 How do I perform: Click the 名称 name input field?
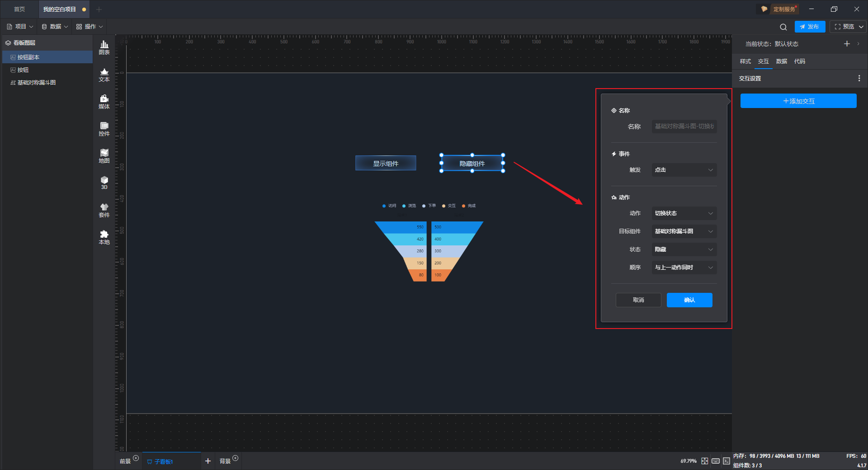click(x=684, y=127)
